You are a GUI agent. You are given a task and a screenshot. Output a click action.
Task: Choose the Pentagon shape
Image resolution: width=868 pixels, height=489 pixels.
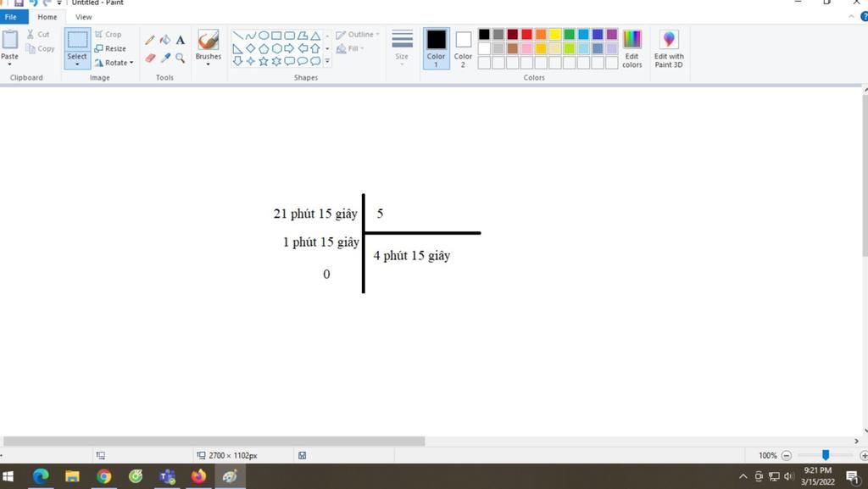coord(264,48)
